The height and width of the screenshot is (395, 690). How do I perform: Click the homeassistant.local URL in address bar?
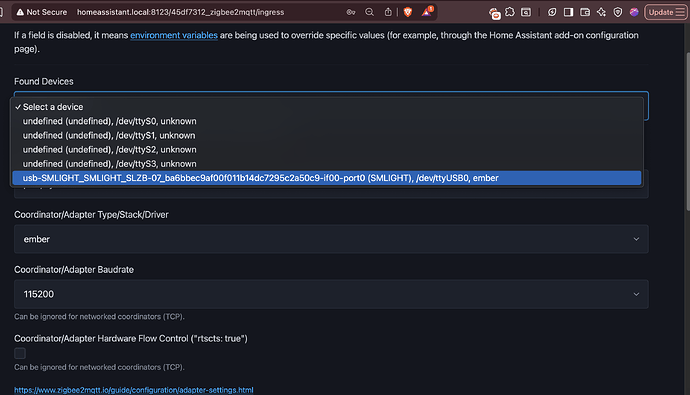[180, 12]
